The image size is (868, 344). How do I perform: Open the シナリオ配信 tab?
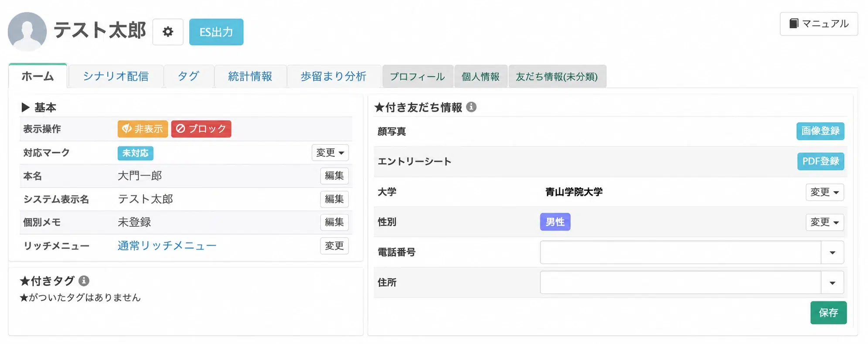click(116, 76)
